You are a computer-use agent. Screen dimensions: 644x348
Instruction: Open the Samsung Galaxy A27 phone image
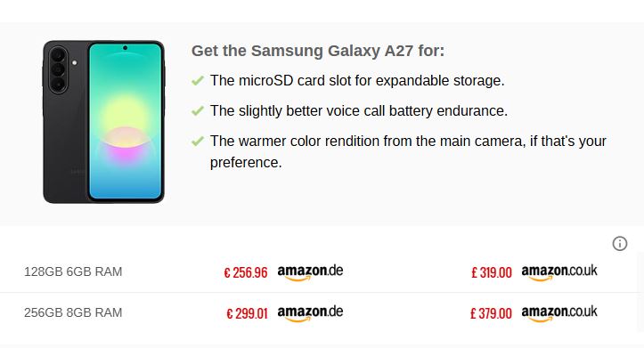tap(104, 121)
